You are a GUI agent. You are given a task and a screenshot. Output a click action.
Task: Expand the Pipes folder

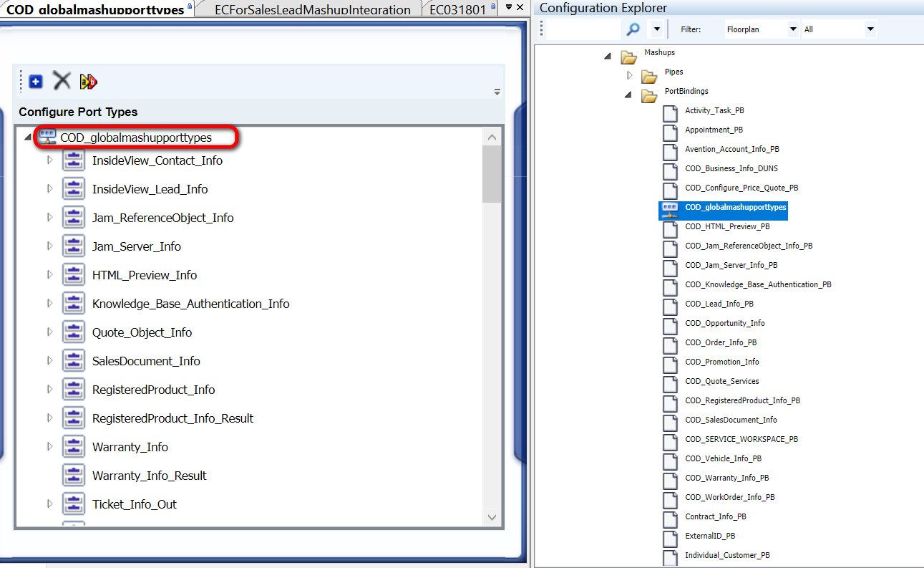630,75
